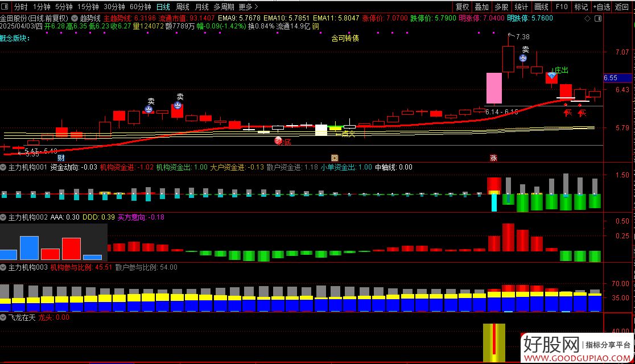
Task: Click the 跌停价: 5.7900 value
Action: [x=433, y=18]
